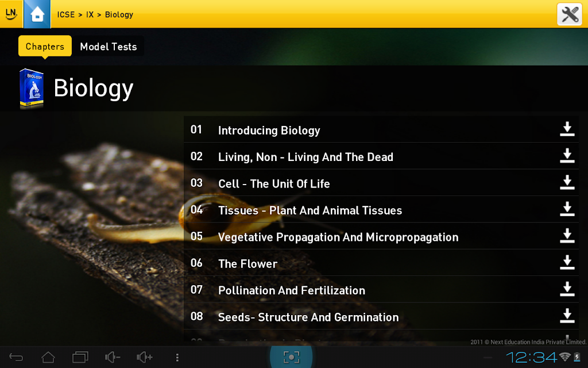The height and width of the screenshot is (368, 588).
Task: Lower volume with the speaker minus icon
Action: (x=113, y=357)
